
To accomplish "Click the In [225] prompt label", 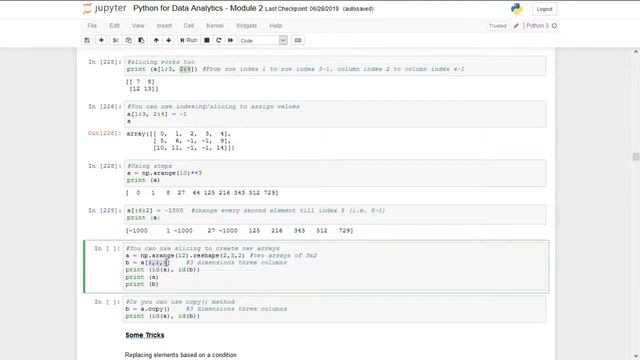I will (104, 62).
